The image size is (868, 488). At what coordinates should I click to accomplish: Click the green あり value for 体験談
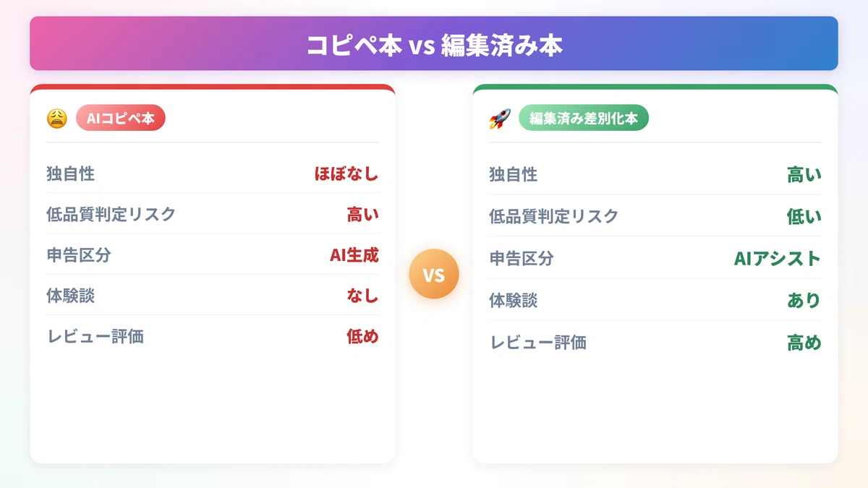pos(804,300)
